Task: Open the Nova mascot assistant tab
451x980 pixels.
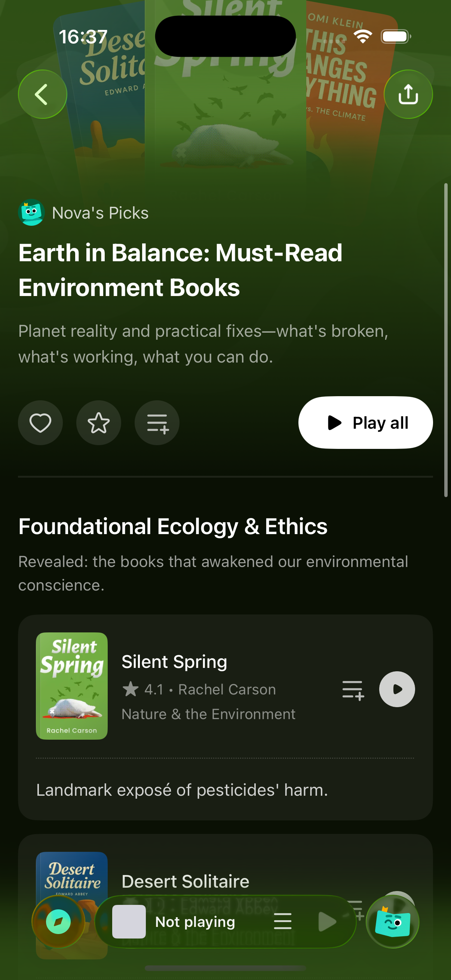Action: (x=392, y=921)
